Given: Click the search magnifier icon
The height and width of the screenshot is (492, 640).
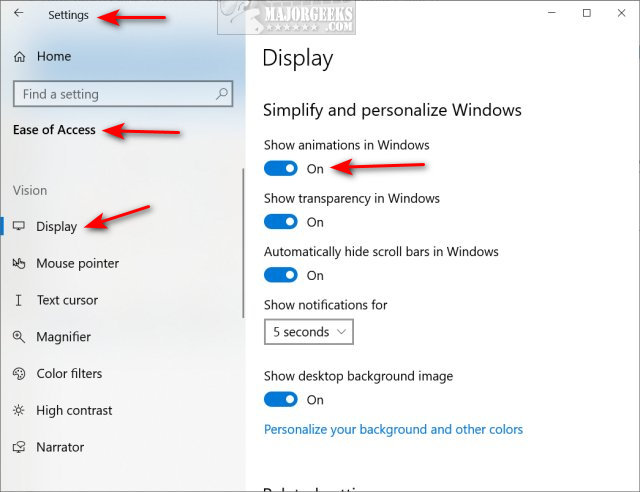Looking at the screenshot, I should point(222,94).
